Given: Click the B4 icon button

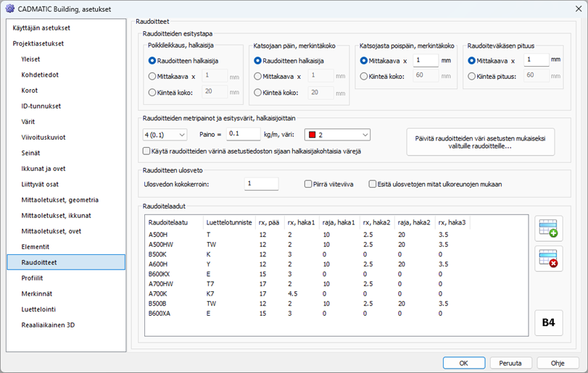Looking at the screenshot, I should pyautogui.click(x=548, y=322).
